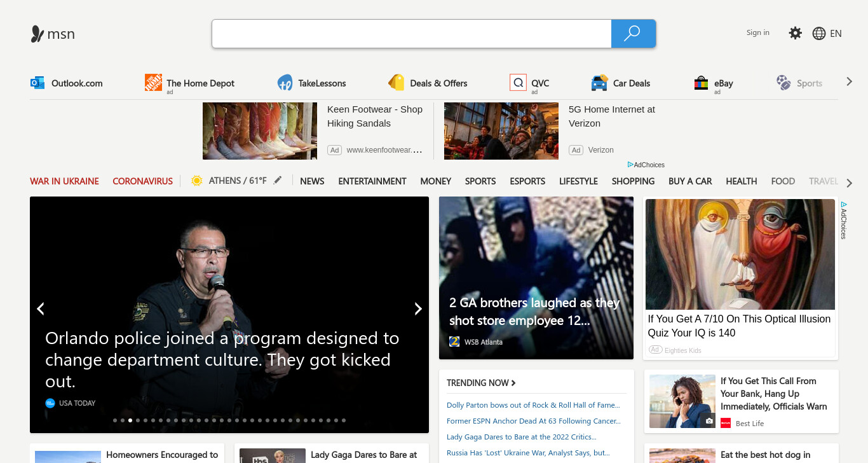
Task: Click the Sign in link
Action: [758, 32]
